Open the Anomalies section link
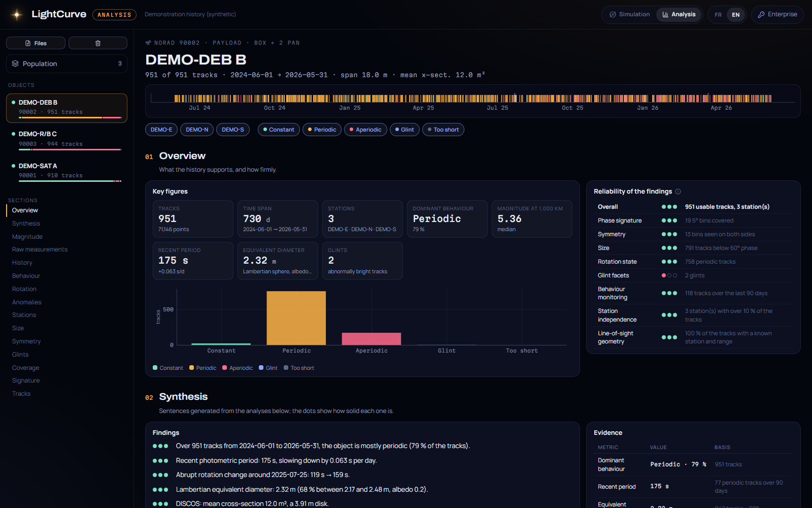Image resolution: width=812 pixels, height=508 pixels. tap(27, 302)
